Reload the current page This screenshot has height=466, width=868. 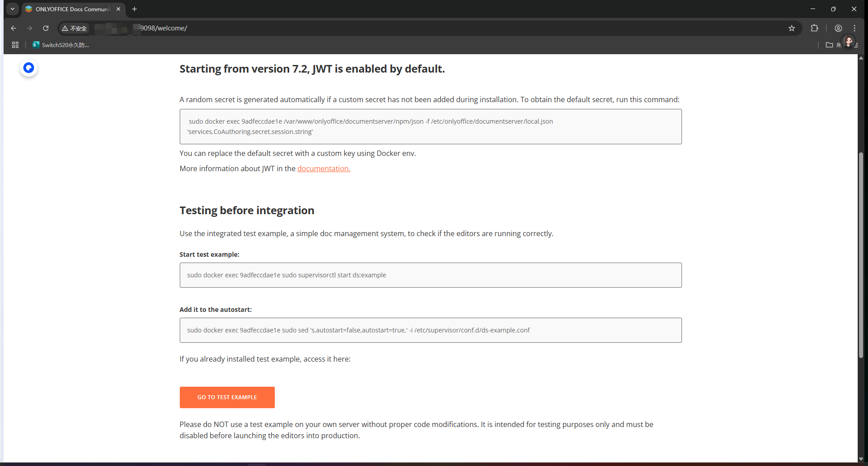46,28
